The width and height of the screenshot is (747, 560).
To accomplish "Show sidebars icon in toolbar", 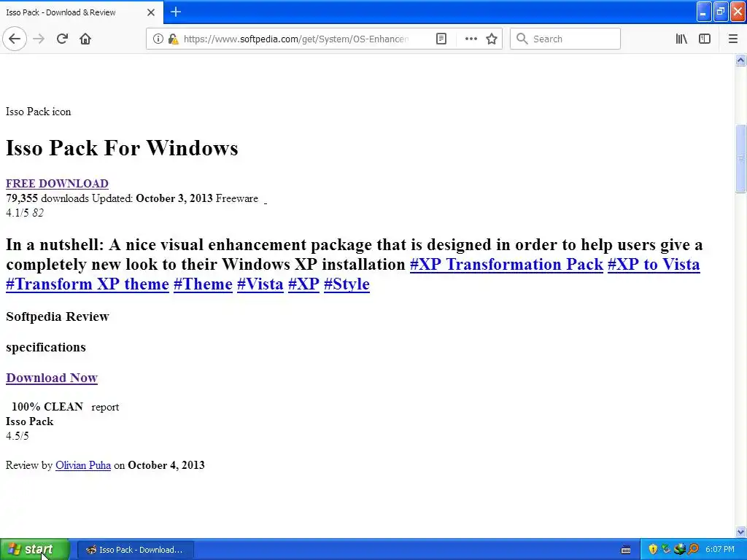I will coord(705,39).
